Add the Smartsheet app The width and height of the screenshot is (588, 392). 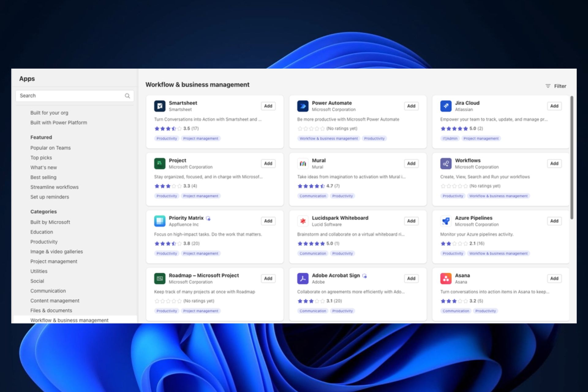pyautogui.click(x=268, y=106)
